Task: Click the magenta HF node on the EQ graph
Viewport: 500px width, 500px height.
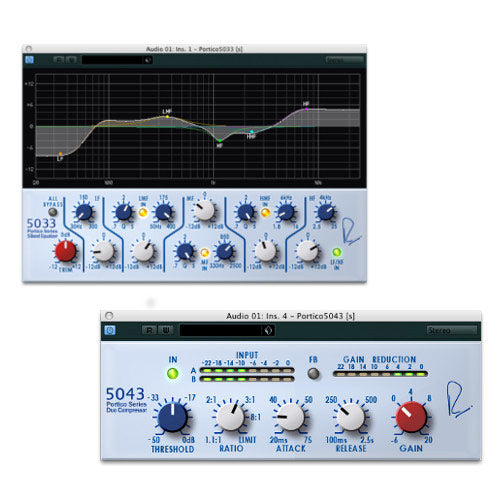Action: 306,109
